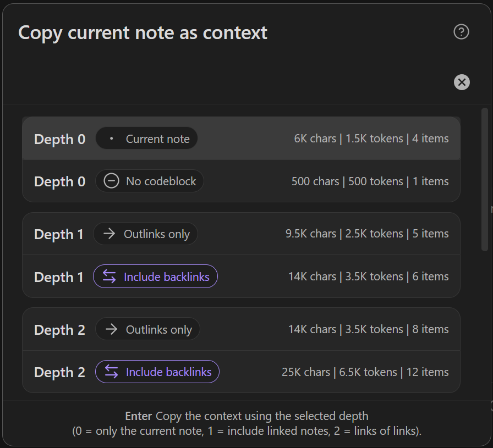The width and height of the screenshot is (493, 448).
Task: Click the 6K chars 1.5K tokens stats
Action: point(371,139)
